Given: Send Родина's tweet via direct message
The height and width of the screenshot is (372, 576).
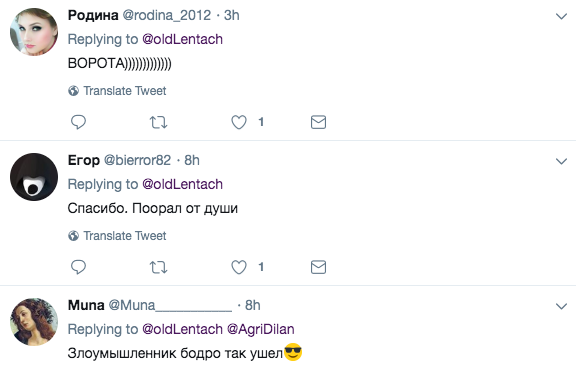Looking at the screenshot, I should [x=318, y=122].
